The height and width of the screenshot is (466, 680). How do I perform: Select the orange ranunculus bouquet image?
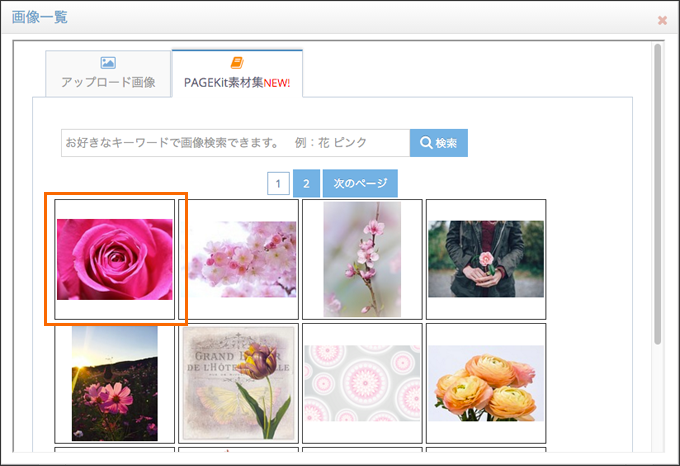[486, 383]
